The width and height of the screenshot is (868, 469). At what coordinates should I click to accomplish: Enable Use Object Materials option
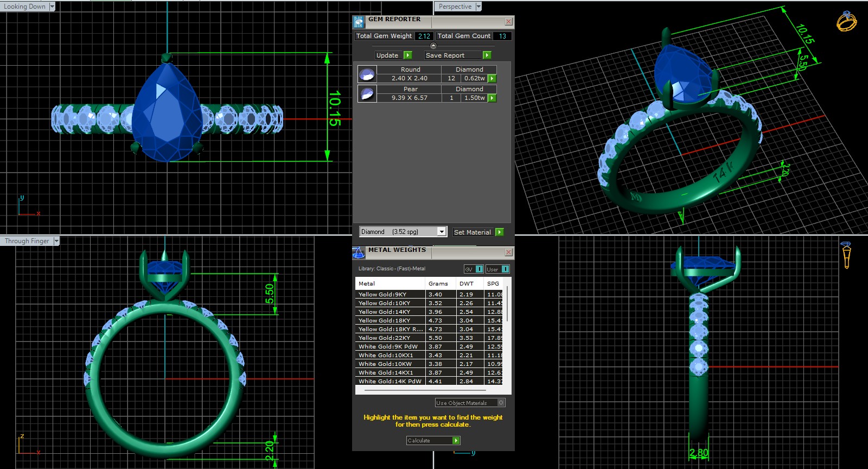[501, 403]
